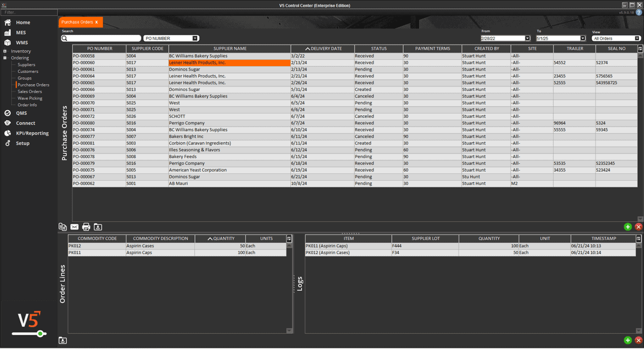Open the MES factory icon
This screenshot has height=349, width=644.
pyautogui.click(x=7, y=32)
